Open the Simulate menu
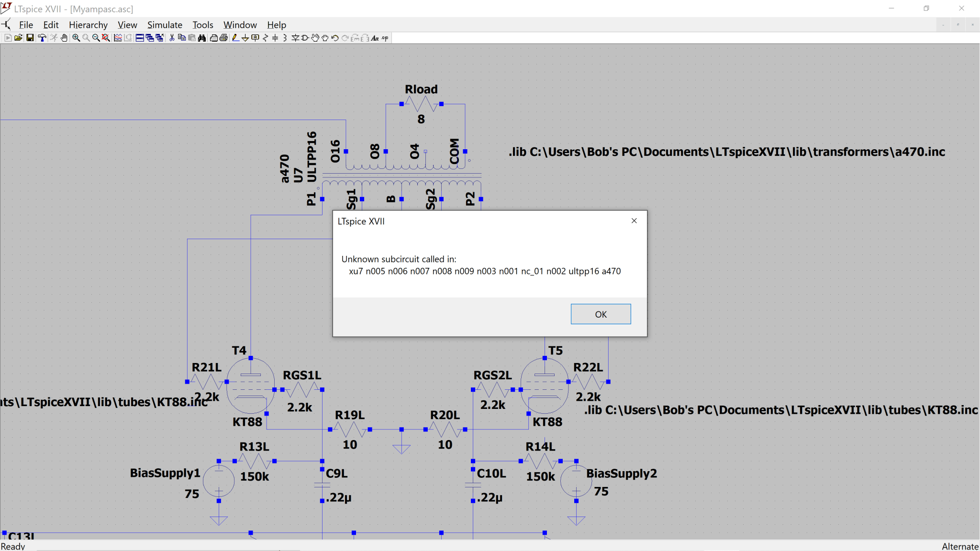 pyautogui.click(x=165, y=25)
